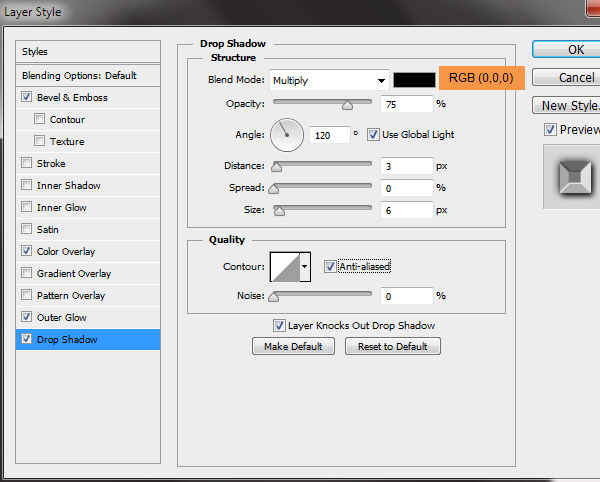
Task: Click the Opacity slider handle
Action: tap(347, 104)
